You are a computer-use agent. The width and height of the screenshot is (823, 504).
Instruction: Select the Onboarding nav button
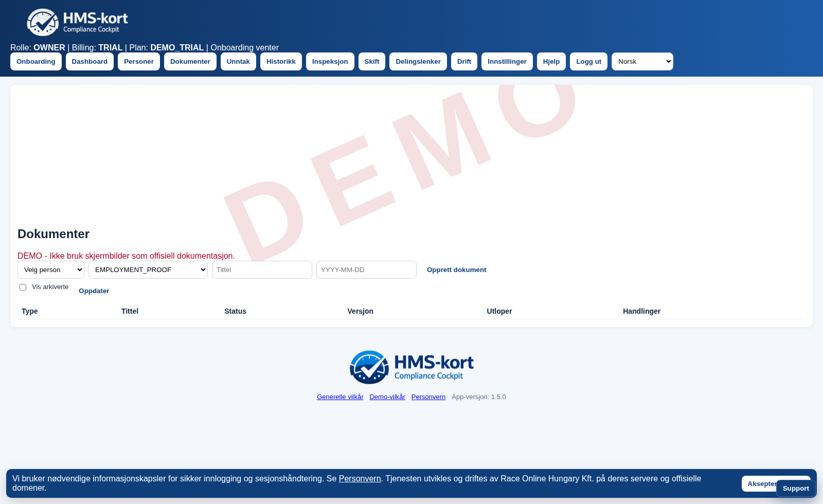click(36, 62)
